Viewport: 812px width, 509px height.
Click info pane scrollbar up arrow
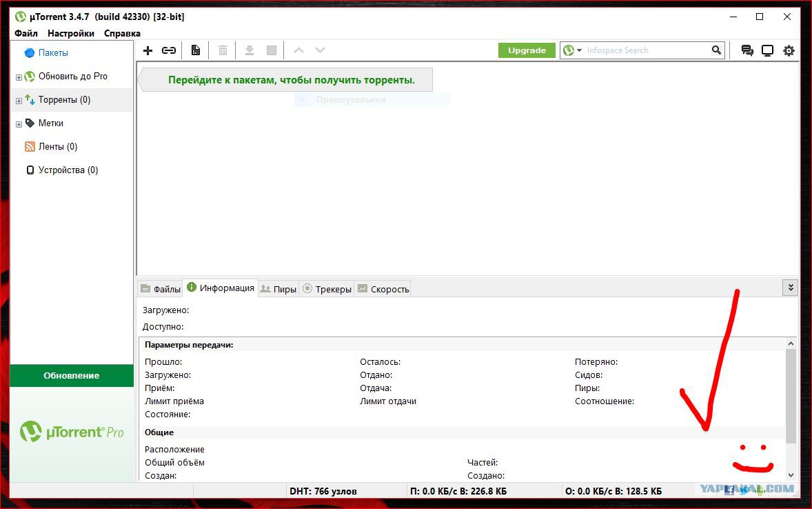coord(791,343)
